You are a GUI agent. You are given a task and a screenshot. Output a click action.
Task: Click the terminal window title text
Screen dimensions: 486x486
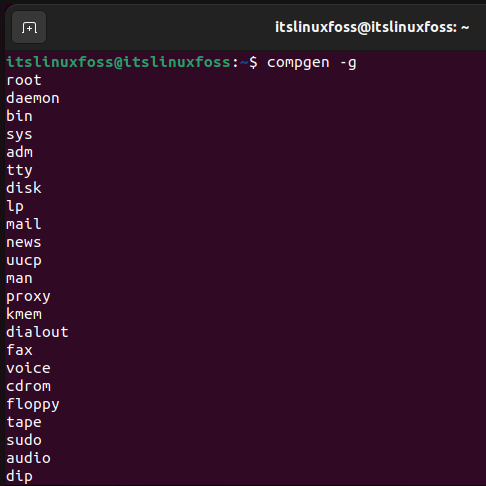tap(372, 27)
